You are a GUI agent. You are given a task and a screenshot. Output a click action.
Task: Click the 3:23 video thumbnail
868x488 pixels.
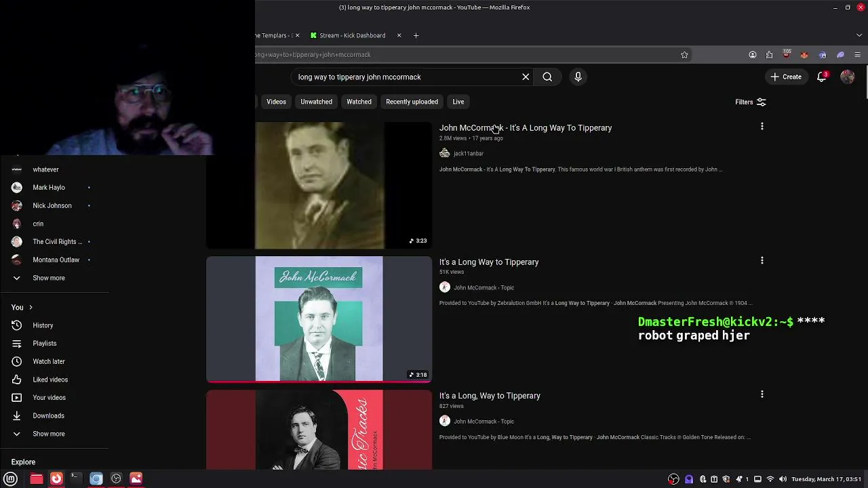[319, 185]
